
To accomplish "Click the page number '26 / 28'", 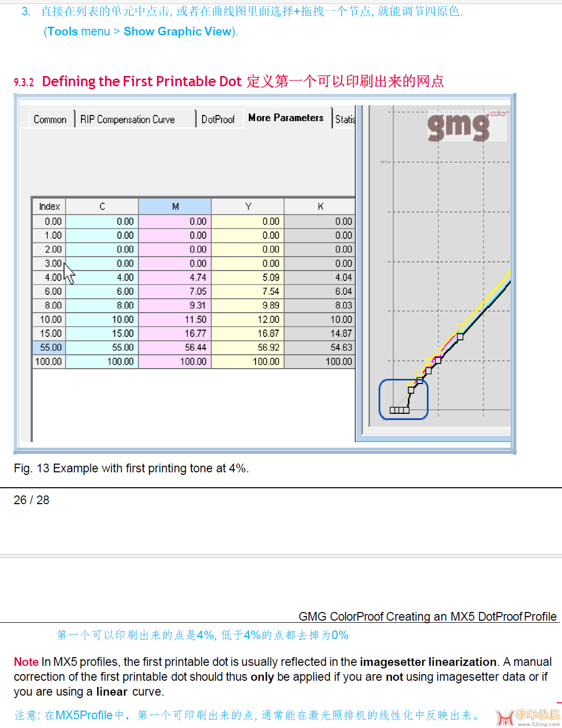I will [31, 500].
